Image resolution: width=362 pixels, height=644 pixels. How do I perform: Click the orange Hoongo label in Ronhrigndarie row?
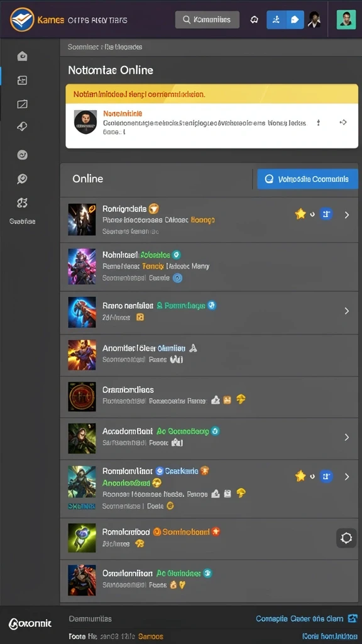tap(203, 219)
